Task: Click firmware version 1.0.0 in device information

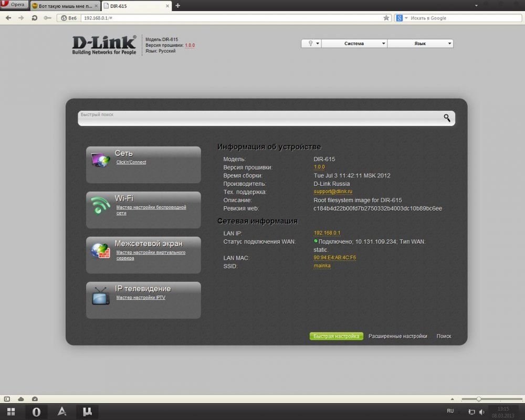Action: coord(319,167)
